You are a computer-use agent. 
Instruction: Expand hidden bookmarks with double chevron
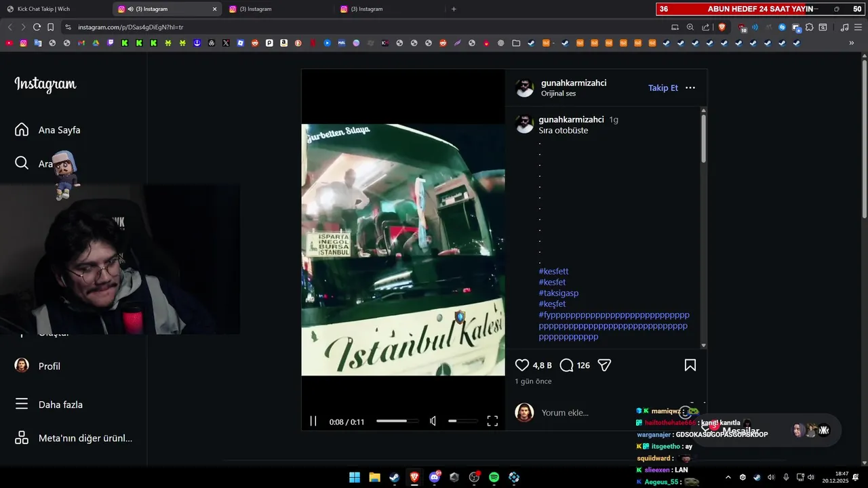click(852, 43)
